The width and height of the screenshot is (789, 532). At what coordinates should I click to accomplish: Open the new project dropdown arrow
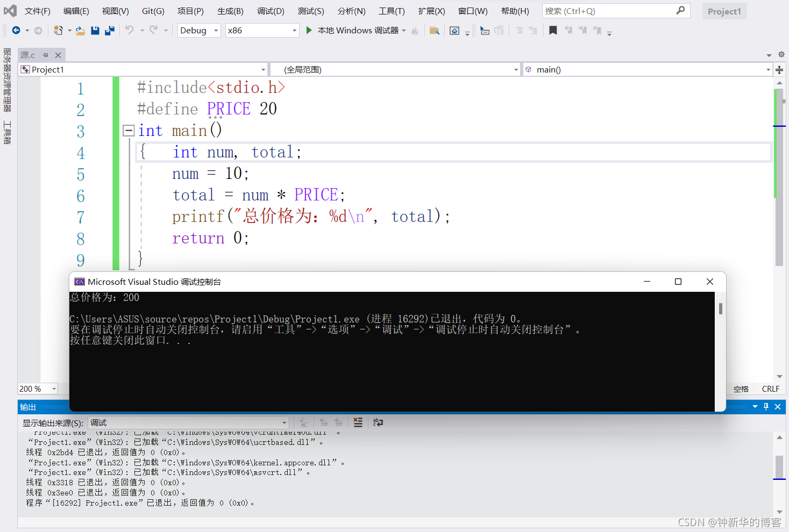tap(69, 31)
